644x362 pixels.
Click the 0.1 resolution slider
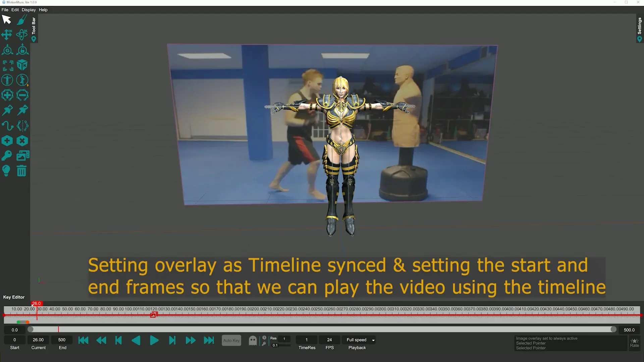pos(280,345)
